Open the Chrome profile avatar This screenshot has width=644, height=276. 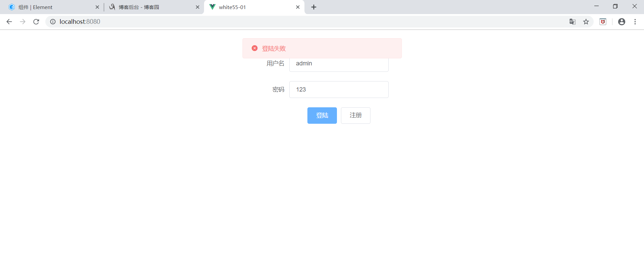click(622, 22)
